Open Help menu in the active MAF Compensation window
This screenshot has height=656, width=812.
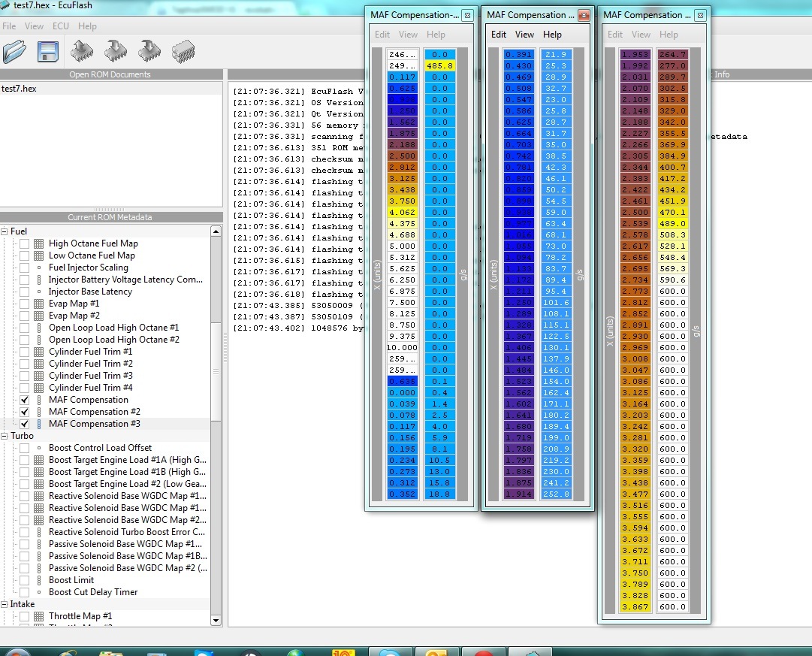[552, 35]
